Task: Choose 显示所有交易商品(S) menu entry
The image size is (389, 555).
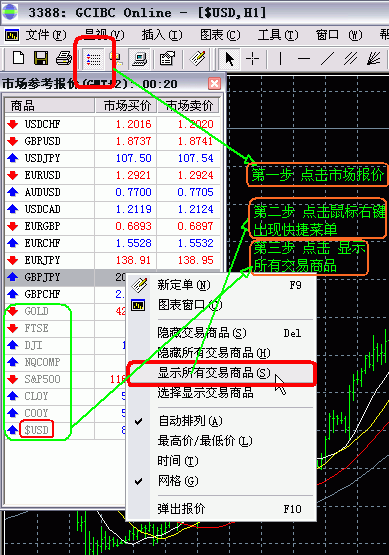Action: [x=221, y=373]
